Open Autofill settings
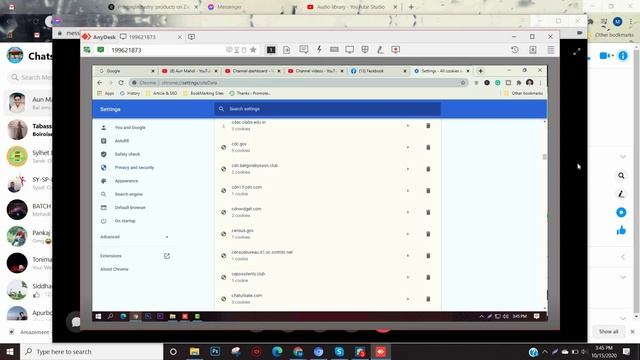The image size is (640, 360). [122, 141]
